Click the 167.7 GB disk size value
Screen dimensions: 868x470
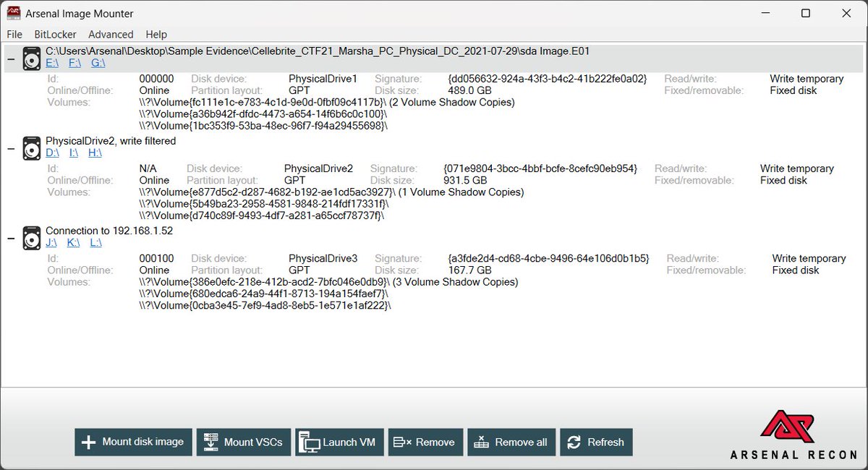point(469,270)
